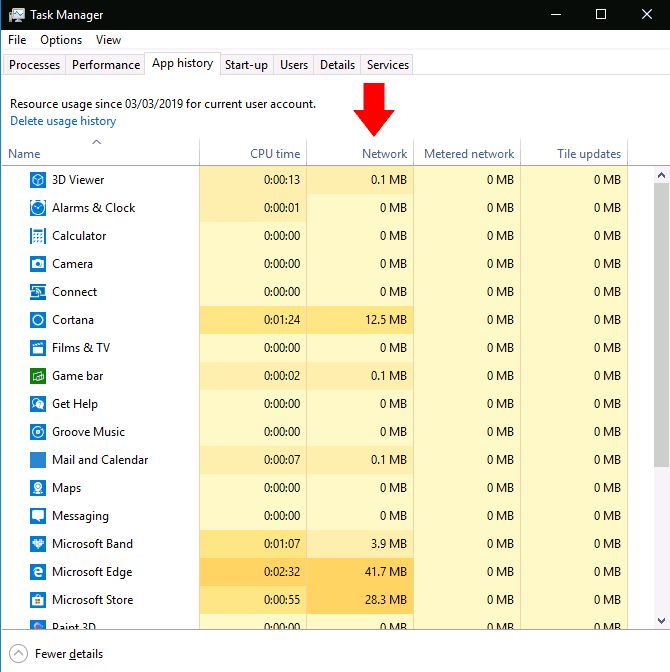
Task: Collapse view with Fewer details button
Action: [56, 654]
